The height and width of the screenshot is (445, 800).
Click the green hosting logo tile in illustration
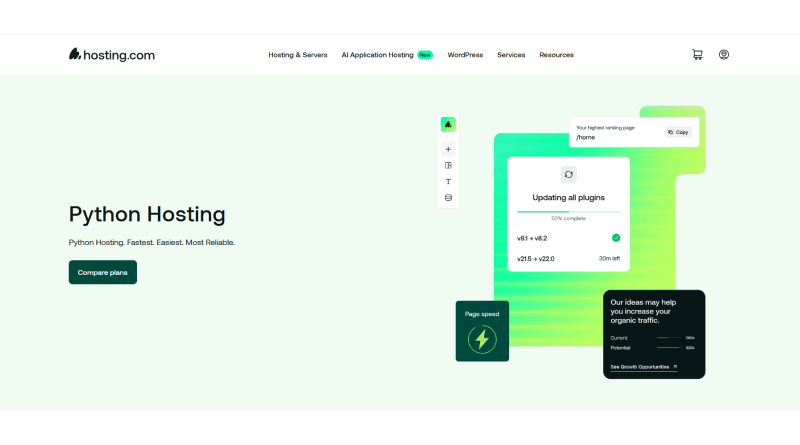[x=448, y=125]
